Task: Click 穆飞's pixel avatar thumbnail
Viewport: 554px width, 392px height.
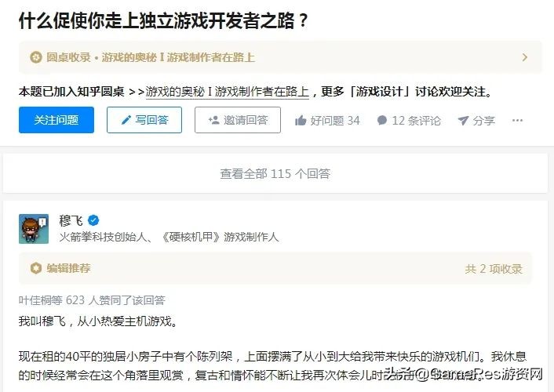Action: (x=34, y=228)
